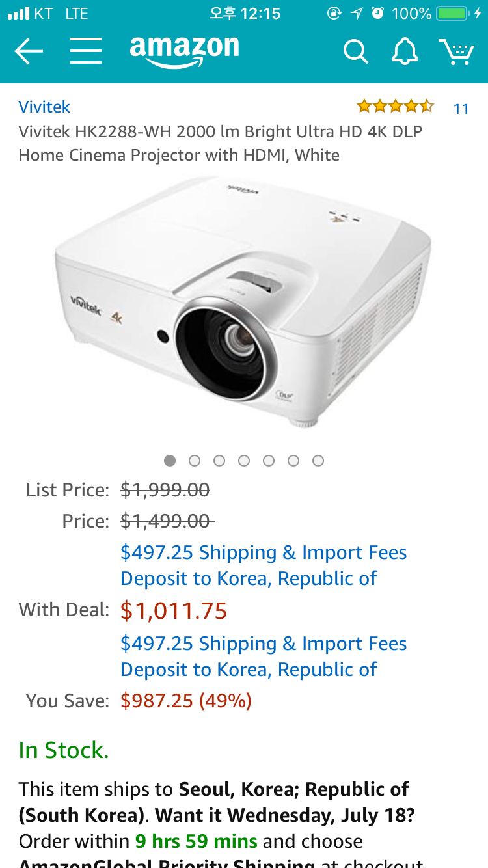This screenshot has height=868, width=488.
Task: Tap the star rating graphic
Action: click(395, 106)
